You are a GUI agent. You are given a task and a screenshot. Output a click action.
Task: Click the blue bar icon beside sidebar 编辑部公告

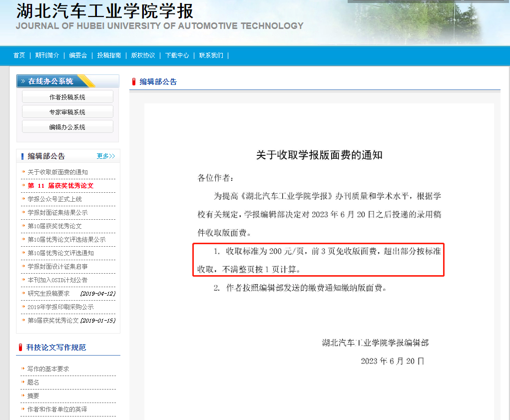click(x=22, y=156)
